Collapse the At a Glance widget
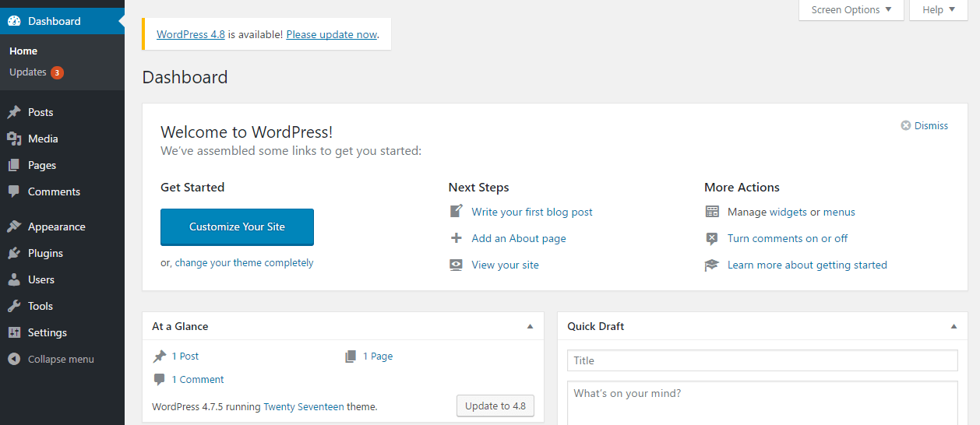 531,326
